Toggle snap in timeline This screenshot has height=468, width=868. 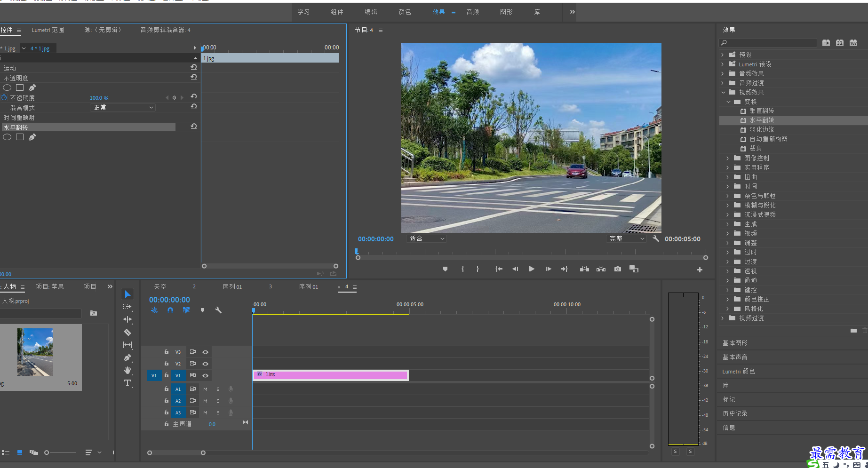click(x=170, y=310)
